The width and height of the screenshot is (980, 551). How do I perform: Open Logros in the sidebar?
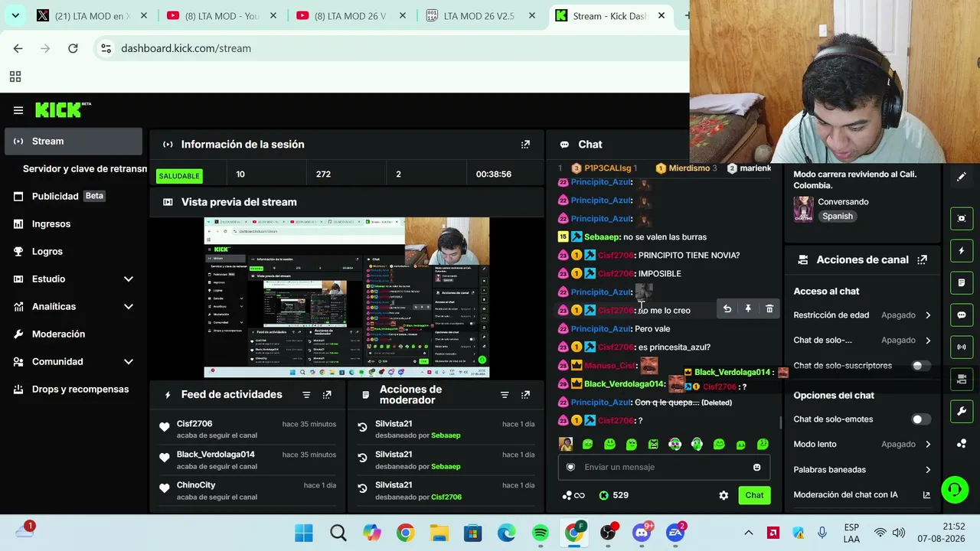pyautogui.click(x=73, y=252)
